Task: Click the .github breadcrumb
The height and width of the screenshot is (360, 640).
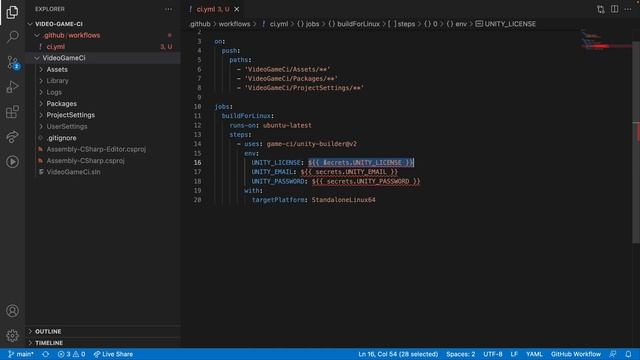Action: [200, 24]
